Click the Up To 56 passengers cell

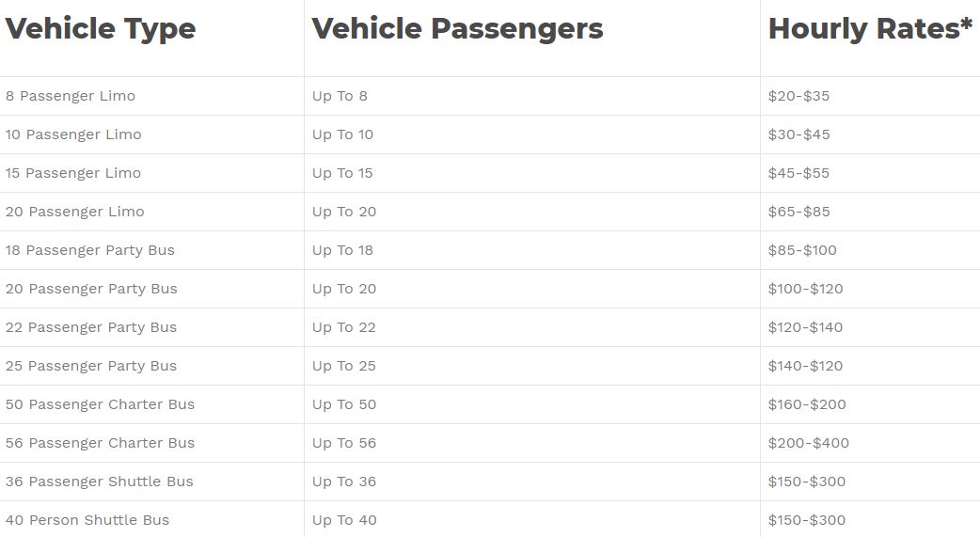[344, 443]
